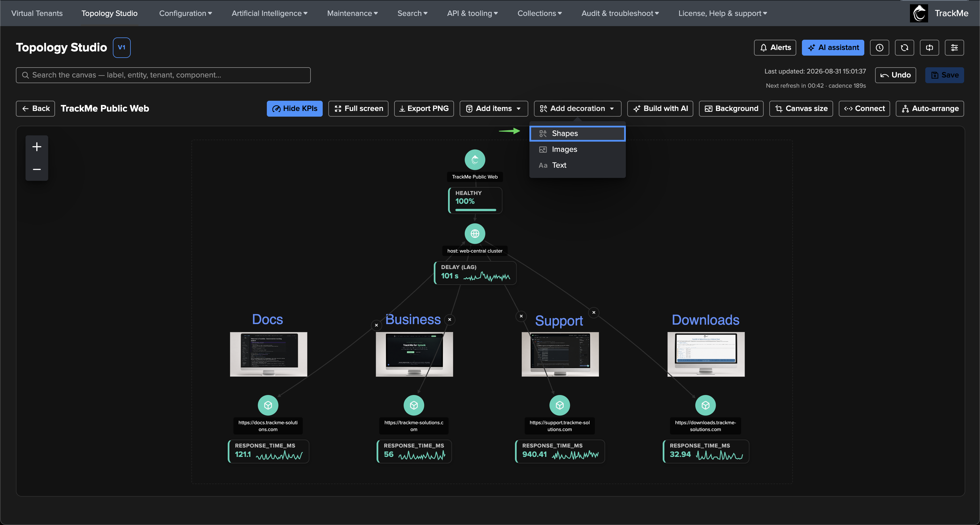Click the auto-refresh cycle icon button

930,48
